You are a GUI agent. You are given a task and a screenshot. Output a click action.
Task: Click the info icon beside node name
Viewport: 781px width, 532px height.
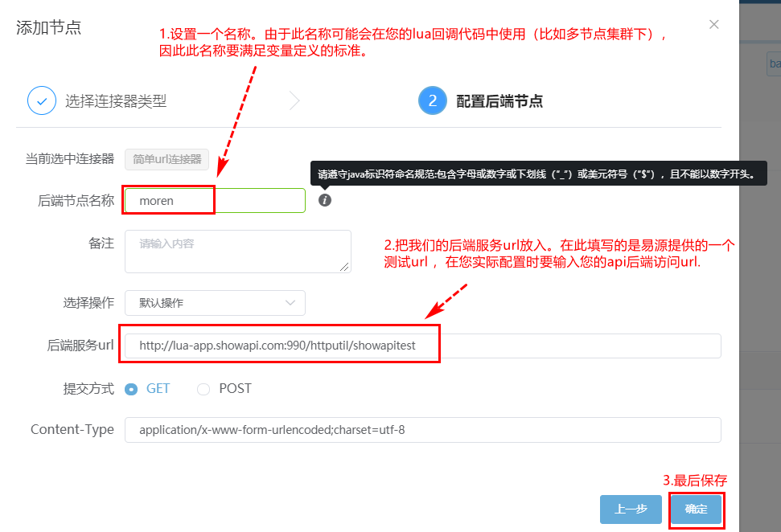[x=325, y=200]
